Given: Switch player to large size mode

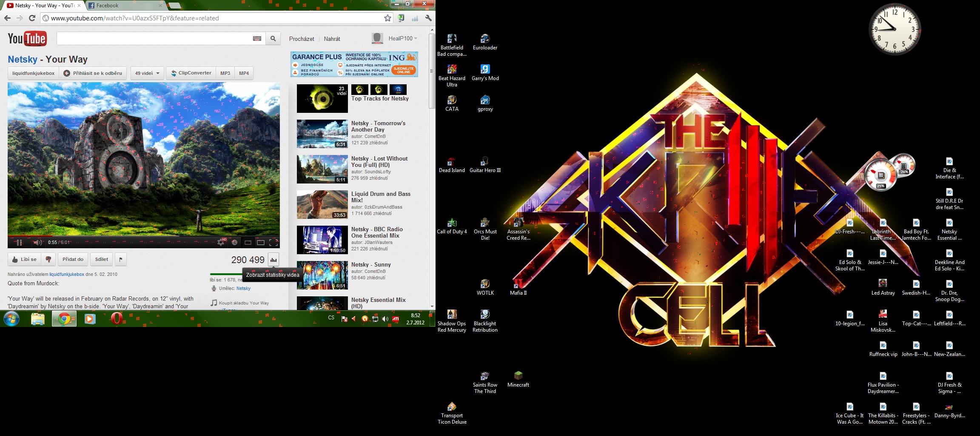Looking at the screenshot, I should click(261, 242).
